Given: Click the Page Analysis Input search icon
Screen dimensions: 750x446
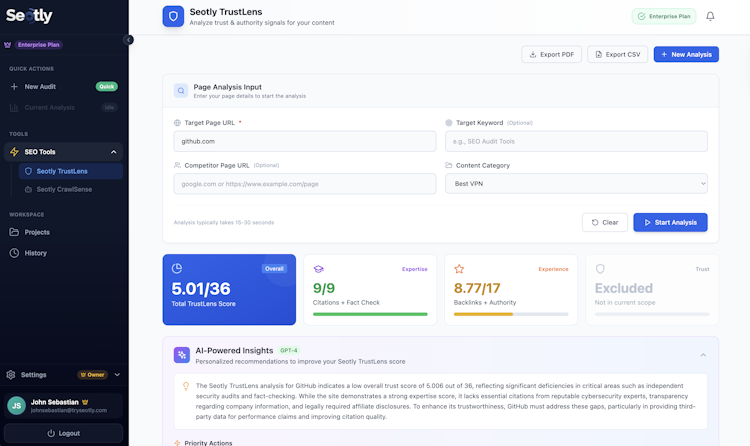Looking at the screenshot, I should click(181, 90).
